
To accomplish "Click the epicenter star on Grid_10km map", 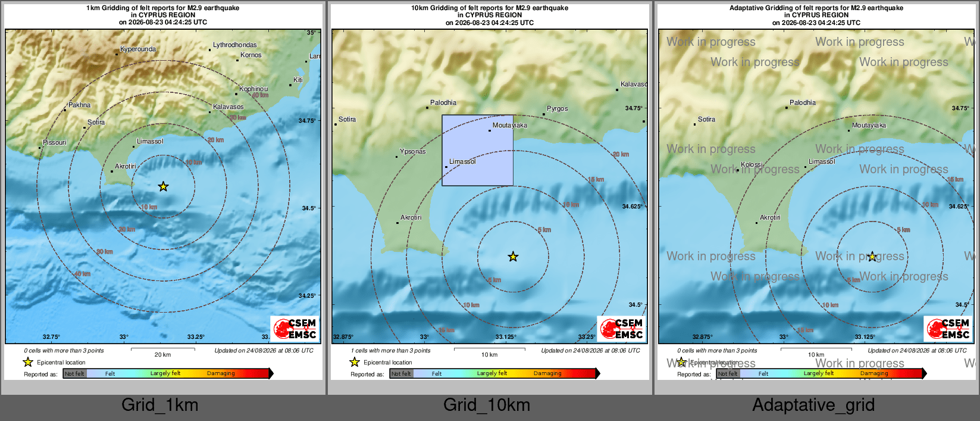I will pos(513,257).
